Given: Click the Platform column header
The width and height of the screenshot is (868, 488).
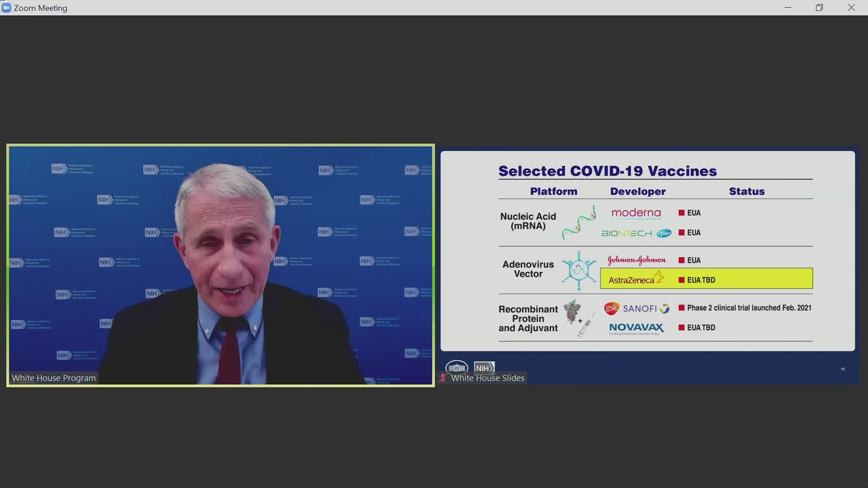Looking at the screenshot, I should click(554, 192).
